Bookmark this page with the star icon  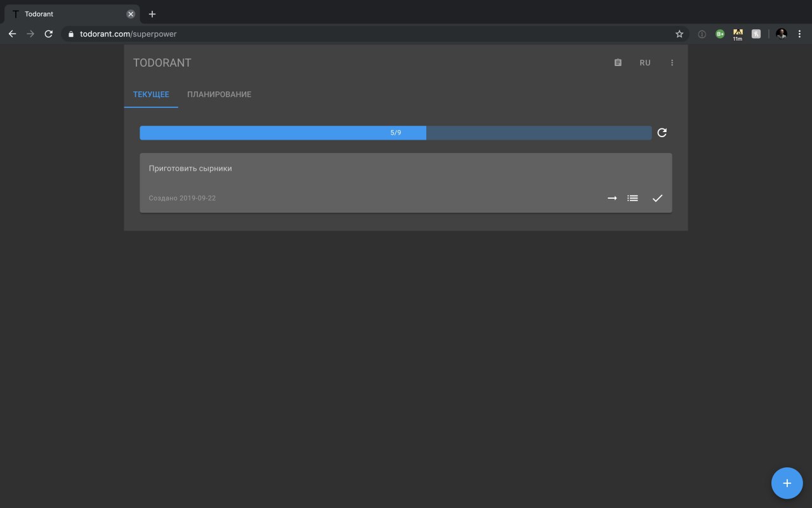(x=679, y=34)
